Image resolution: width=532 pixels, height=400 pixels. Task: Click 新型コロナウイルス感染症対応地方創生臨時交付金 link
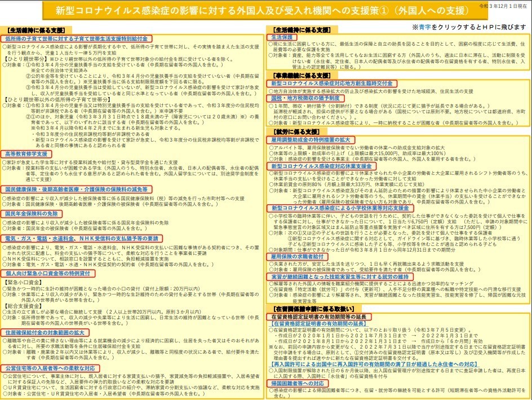331,83
